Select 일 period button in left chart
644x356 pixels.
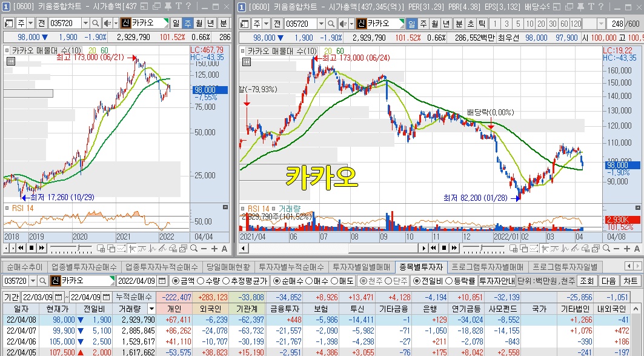[176, 23]
